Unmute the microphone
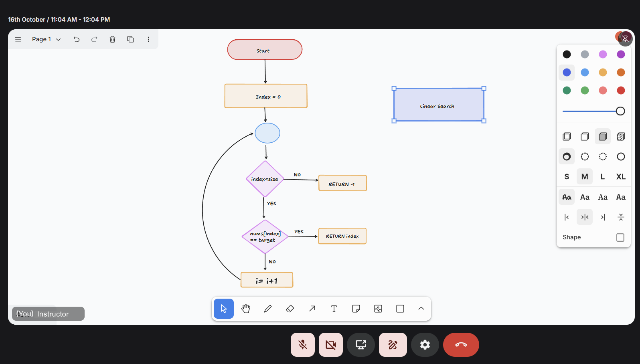 coord(303,345)
